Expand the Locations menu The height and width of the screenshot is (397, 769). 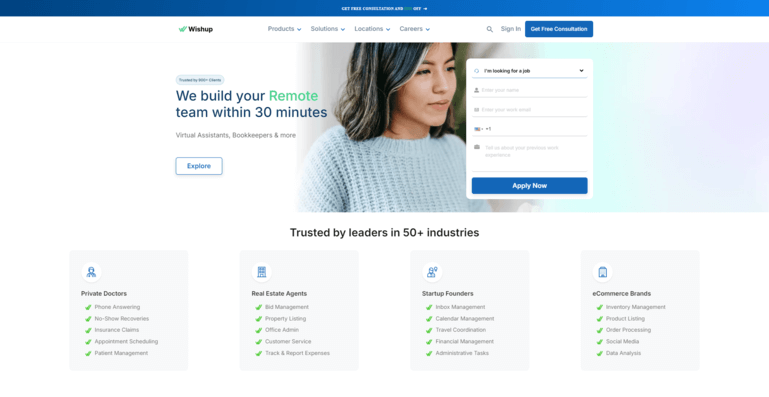(372, 29)
